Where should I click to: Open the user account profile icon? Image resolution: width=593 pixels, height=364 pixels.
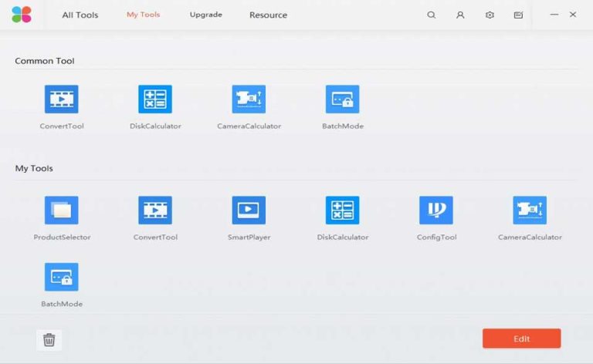[460, 15]
